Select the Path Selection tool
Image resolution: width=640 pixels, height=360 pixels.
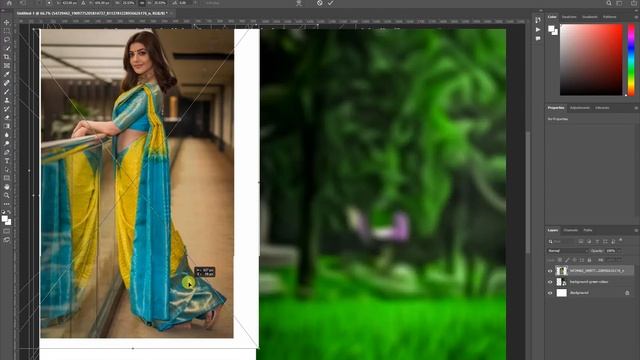click(x=7, y=169)
